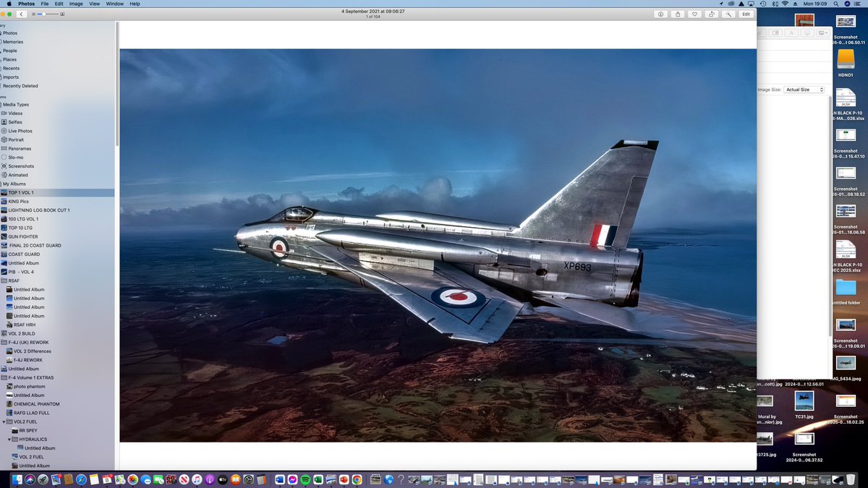Open Time Machine icon in menu bar
The image size is (868, 488).
763,4
